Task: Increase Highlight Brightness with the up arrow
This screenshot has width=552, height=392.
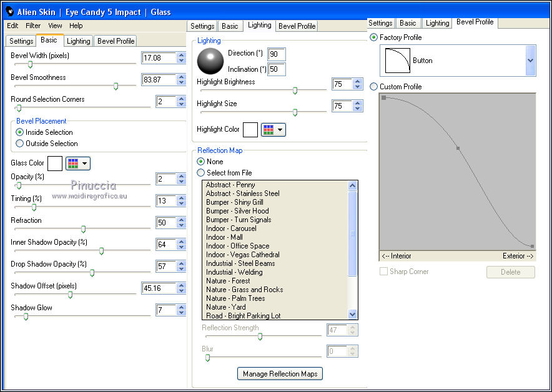Action: click(x=357, y=82)
